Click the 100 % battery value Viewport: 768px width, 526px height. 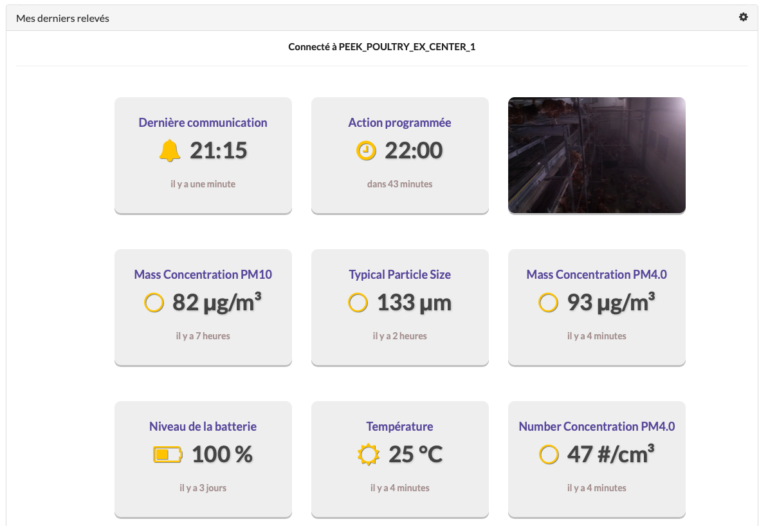tap(222, 454)
